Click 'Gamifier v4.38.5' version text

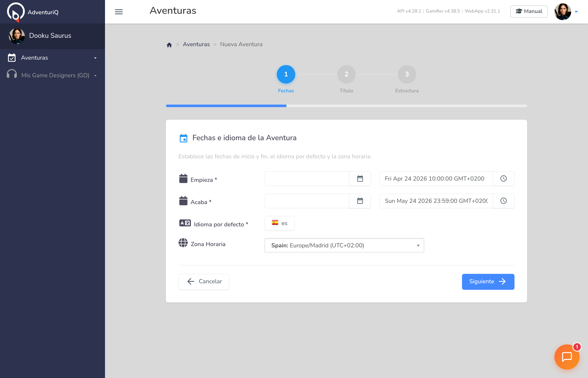click(x=443, y=11)
